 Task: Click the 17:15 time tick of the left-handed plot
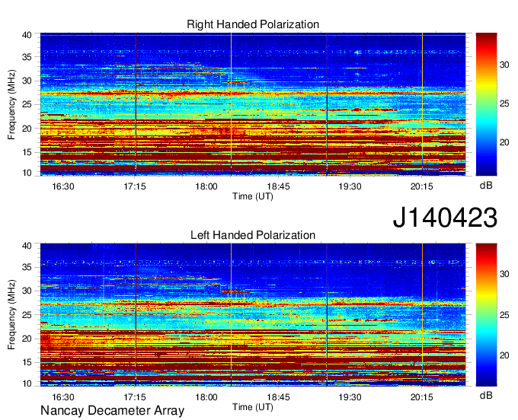coord(135,397)
